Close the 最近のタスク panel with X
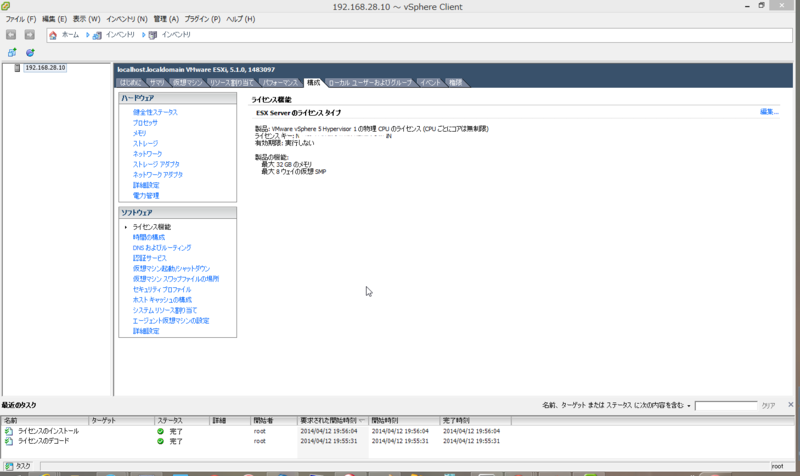 coord(790,405)
